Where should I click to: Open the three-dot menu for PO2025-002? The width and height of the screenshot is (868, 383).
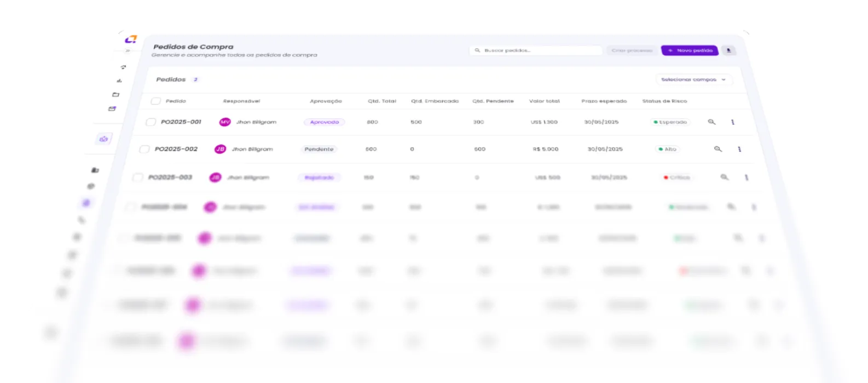click(739, 149)
